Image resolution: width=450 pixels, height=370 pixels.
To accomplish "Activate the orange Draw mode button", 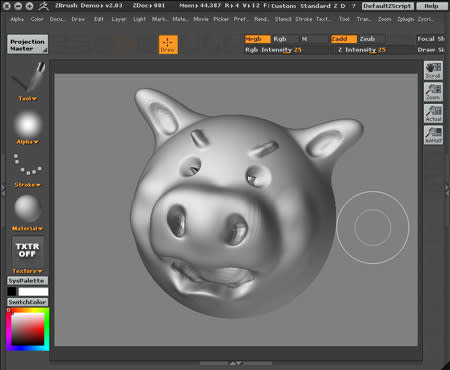I will tap(168, 45).
